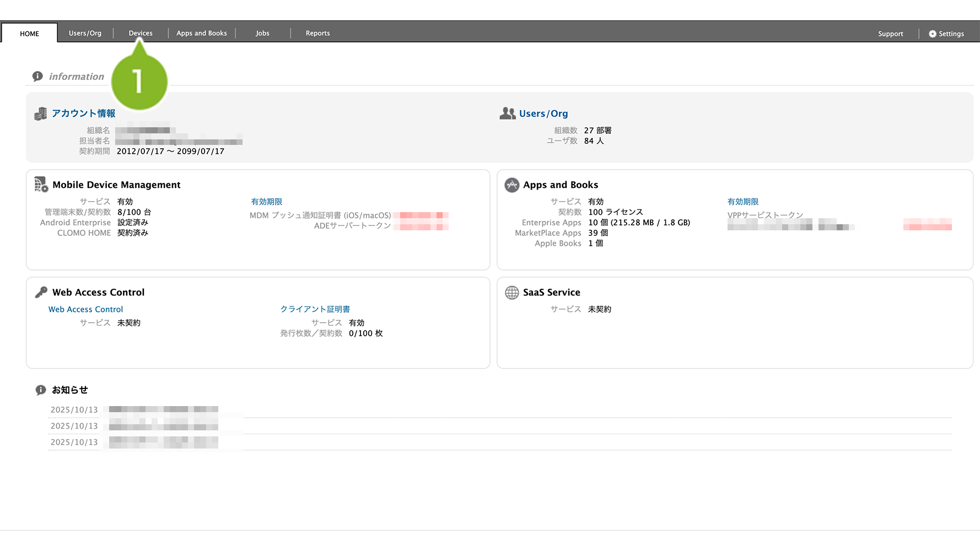Open the Apps and Books menu tab
Image resolution: width=980 pixels, height=551 pixels.
point(202,33)
